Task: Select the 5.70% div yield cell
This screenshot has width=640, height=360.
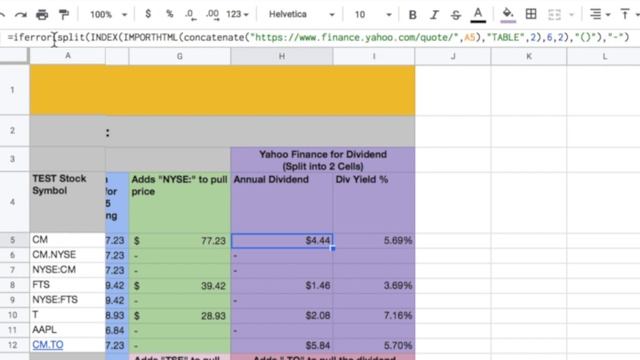Action: click(374, 345)
